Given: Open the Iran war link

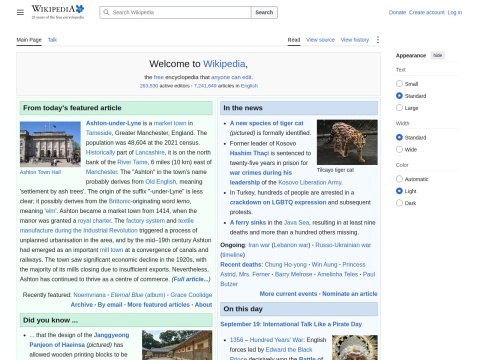Looking at the screenshot, I should point(259,245).
